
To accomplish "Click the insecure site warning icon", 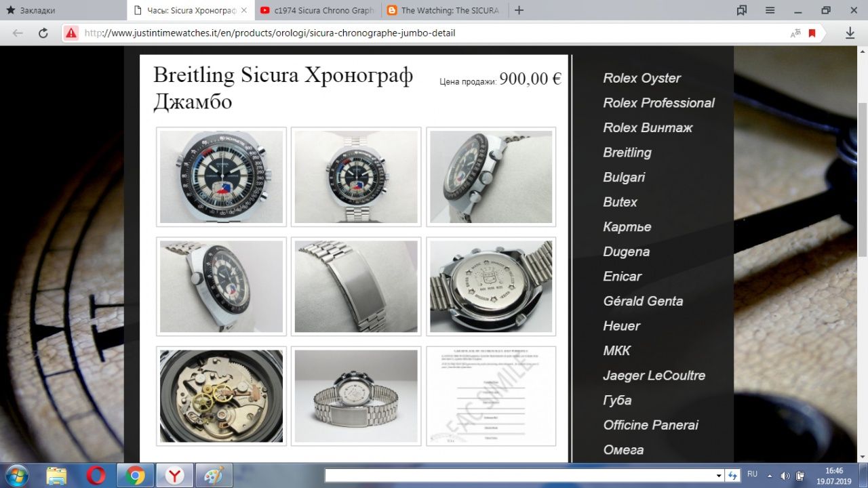I will (x=71, y=33).
